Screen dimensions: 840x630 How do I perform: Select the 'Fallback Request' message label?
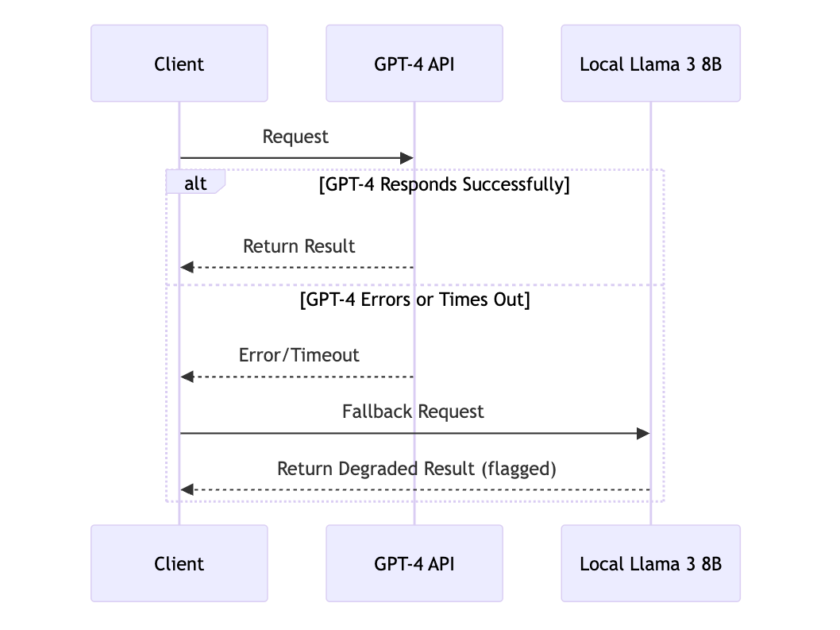[413, 412]
